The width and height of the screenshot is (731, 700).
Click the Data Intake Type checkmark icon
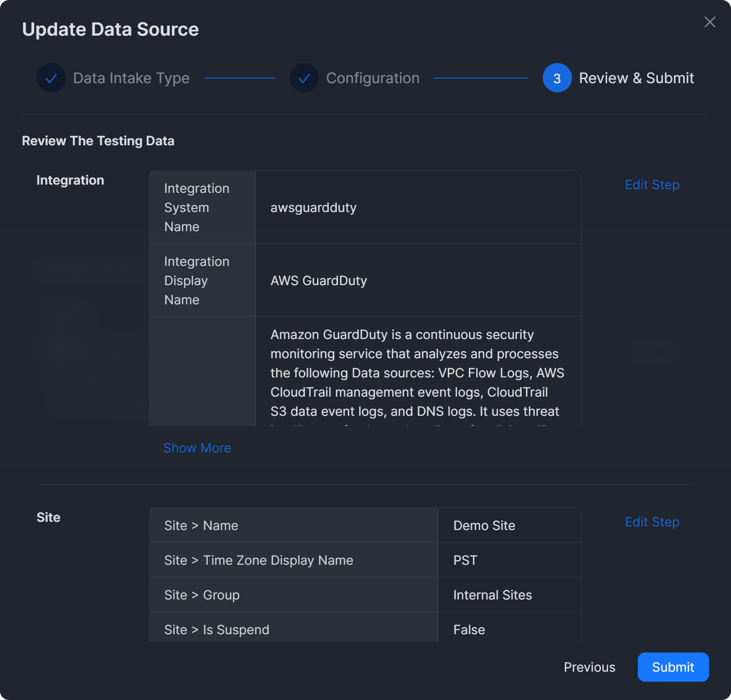coord(51,78)
